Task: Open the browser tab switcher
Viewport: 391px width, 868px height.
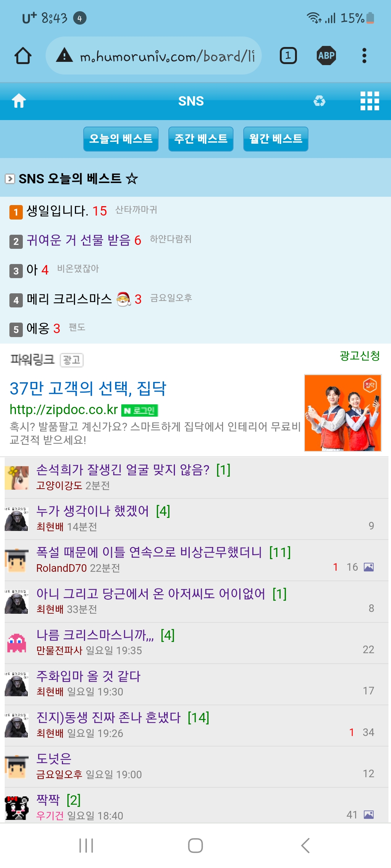Action: point(288,56)
